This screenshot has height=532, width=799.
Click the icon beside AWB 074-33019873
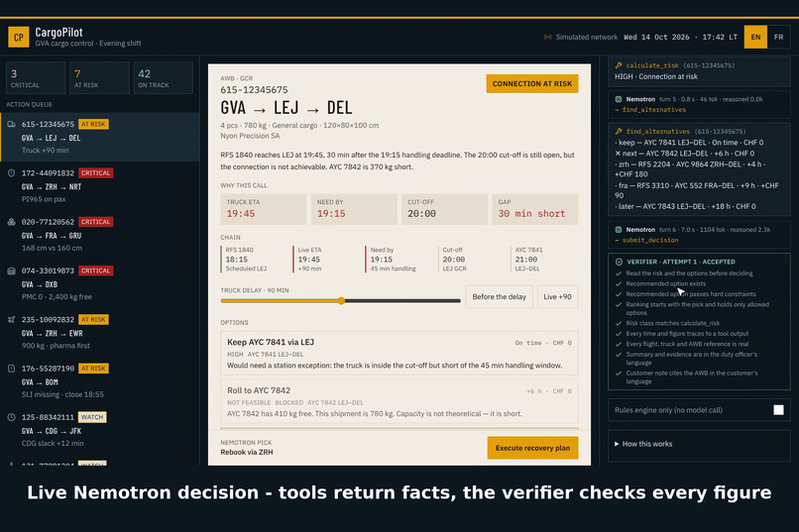(x=11, y=270)
